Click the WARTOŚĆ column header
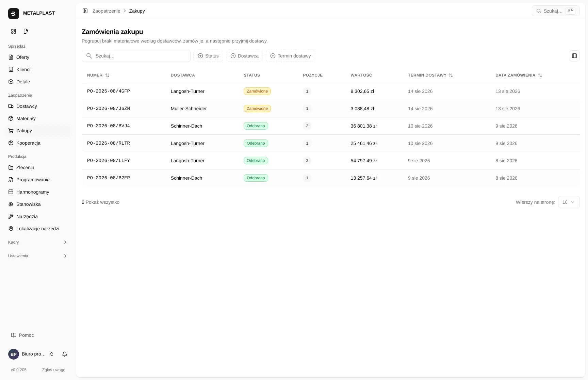The width and height of the screenshot is (588, 380). 361,75
